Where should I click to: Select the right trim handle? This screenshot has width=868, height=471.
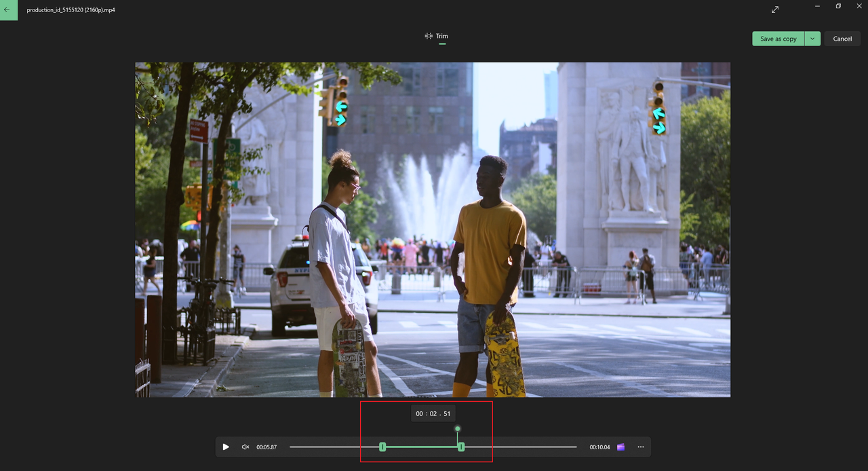pos(461,447)
